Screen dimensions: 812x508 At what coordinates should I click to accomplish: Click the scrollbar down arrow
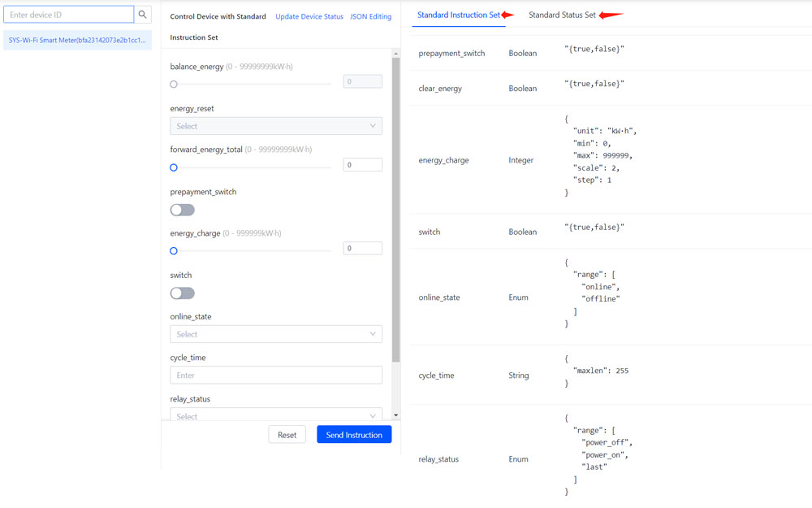coord(396,415)
